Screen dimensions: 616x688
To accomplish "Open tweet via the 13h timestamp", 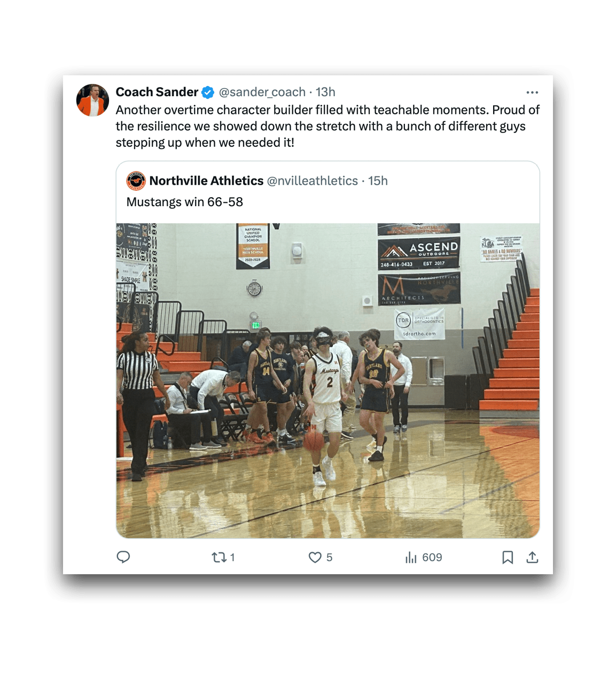I will click(x=325, y=92).
